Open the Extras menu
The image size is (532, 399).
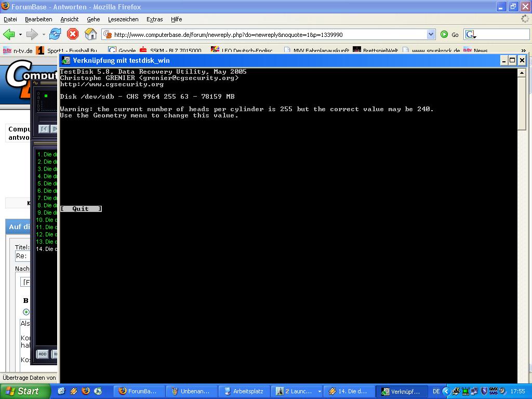pos(154,19)
